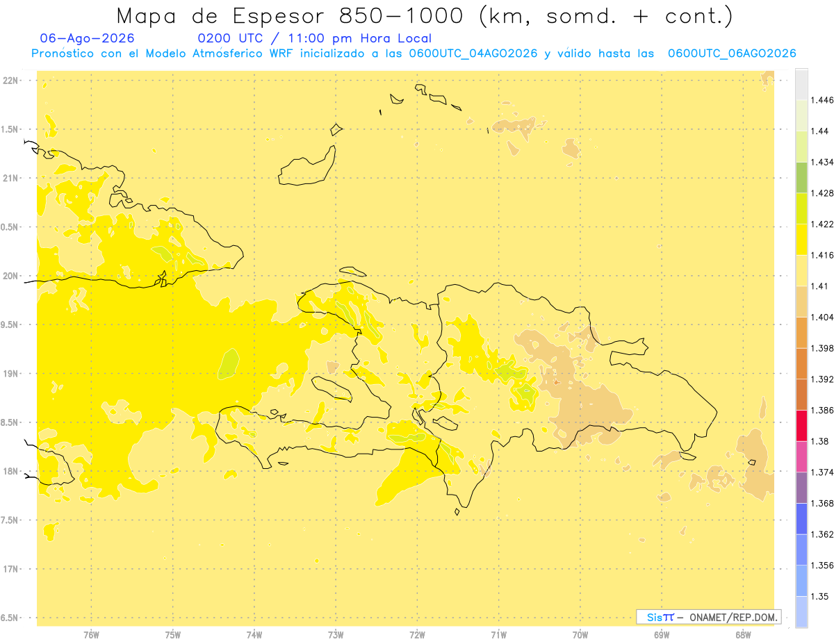Click the 75W longitude label

(x=173, y=635)
